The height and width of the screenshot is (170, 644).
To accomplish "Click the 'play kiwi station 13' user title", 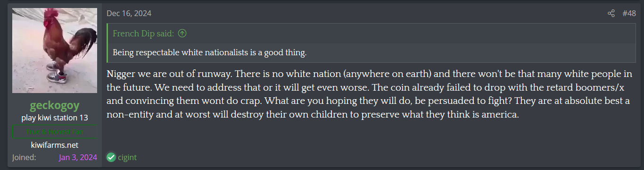I will click(x=55, y=118).
